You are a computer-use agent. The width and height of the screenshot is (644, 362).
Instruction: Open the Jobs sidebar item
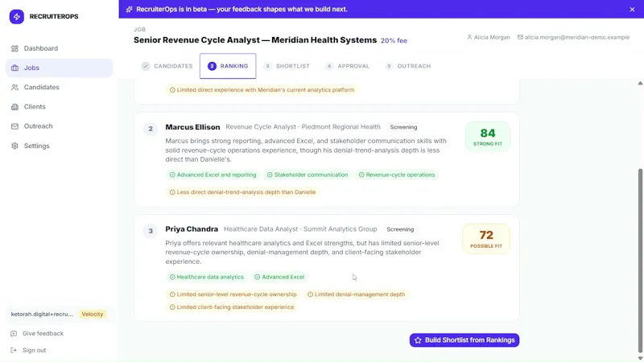point(59,68)
